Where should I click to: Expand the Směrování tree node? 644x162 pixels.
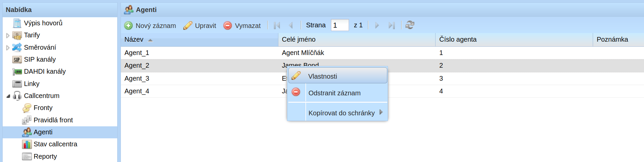coord(8,48)
